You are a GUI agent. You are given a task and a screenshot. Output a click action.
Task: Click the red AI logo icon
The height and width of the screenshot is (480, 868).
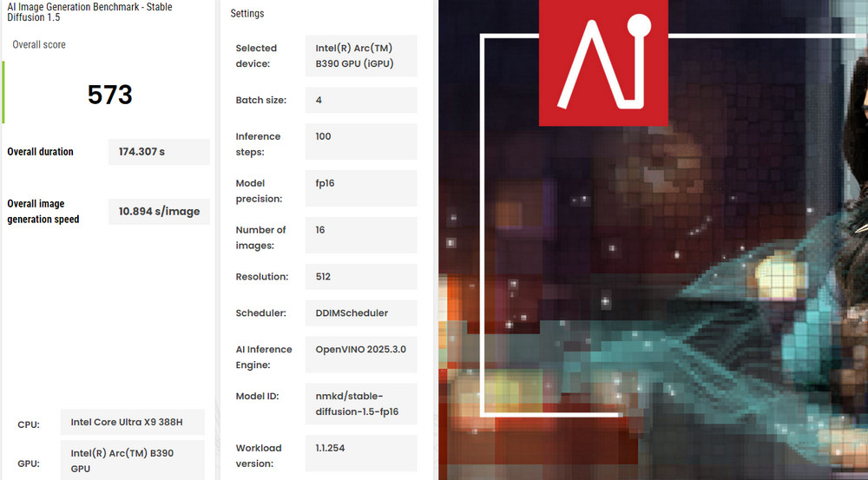click(603, 63)
